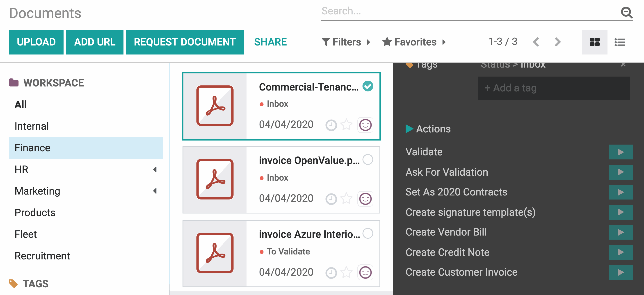Switch to list view
The image size is (644, 295).
(x=619, y=42)
